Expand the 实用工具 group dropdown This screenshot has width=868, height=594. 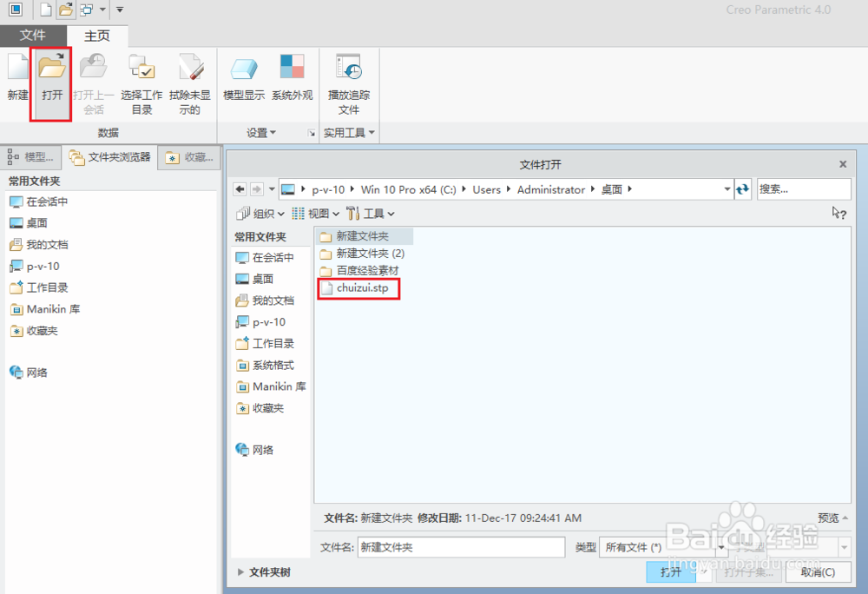pyautogui.click(x=349, y=133)
